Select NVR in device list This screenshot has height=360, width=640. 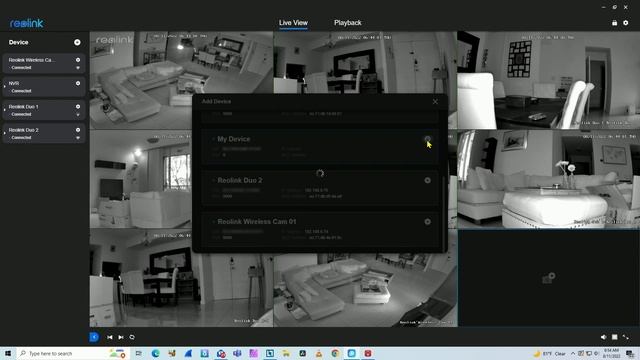(x=44, y=87)
